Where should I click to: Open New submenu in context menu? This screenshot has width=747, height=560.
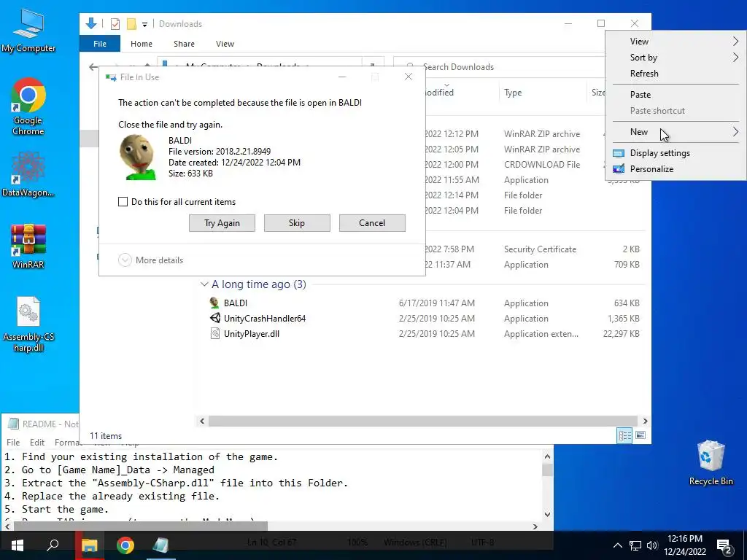tap(676, 132)
